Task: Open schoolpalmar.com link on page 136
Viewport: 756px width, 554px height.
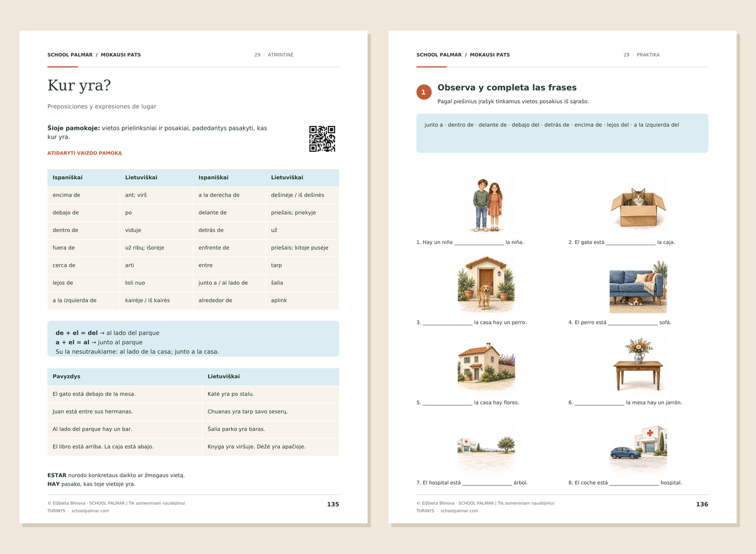Action: (459, 511)
